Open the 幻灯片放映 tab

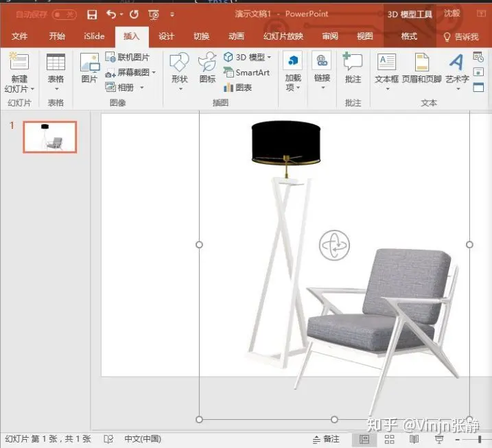[x=283, y=36]
